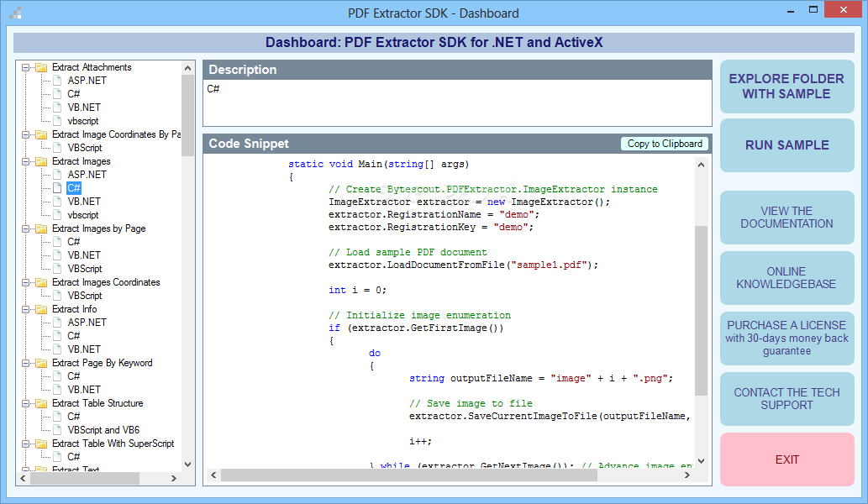Collapse the Extract Table With SuperScript node
The image size is (868, 504).
click(25, 444)
